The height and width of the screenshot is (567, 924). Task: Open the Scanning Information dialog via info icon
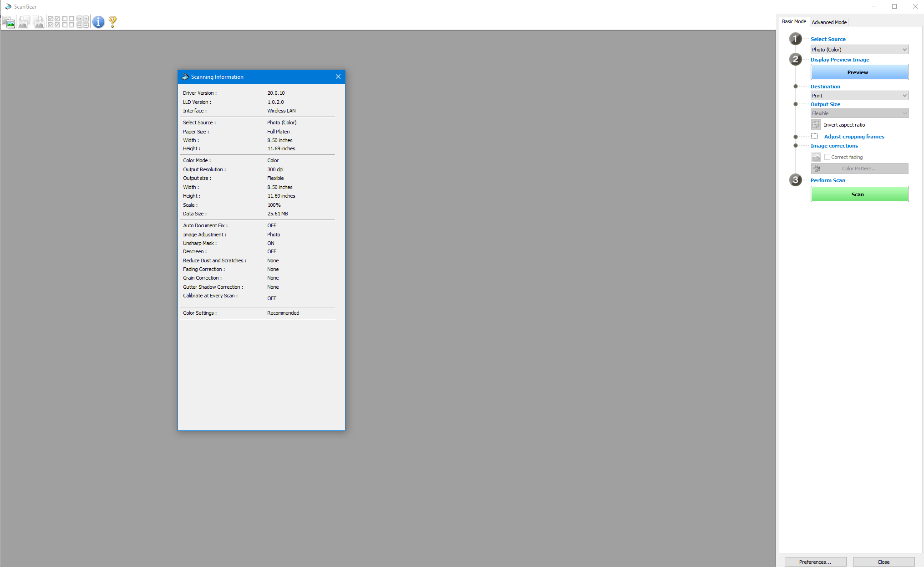pyautogui.click(x=98, y=22)
